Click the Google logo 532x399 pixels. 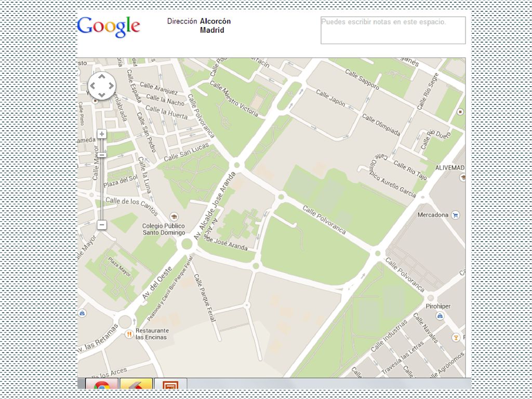tap(109, 27)
